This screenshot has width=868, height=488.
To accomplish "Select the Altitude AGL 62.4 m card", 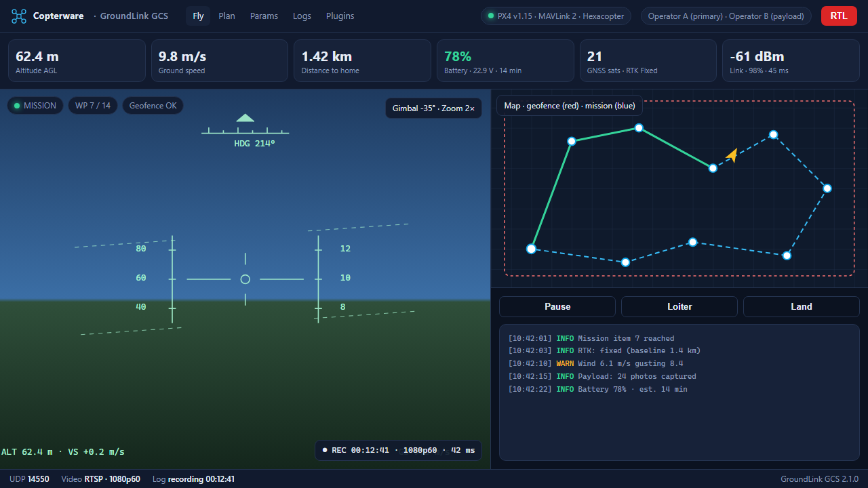I will pos(77,60).
